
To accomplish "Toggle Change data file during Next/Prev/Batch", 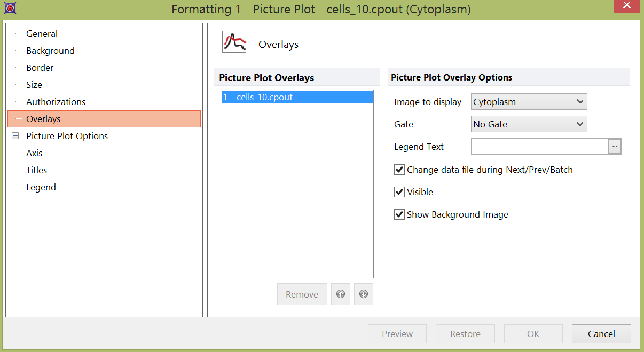I will [x=399, y=170].
